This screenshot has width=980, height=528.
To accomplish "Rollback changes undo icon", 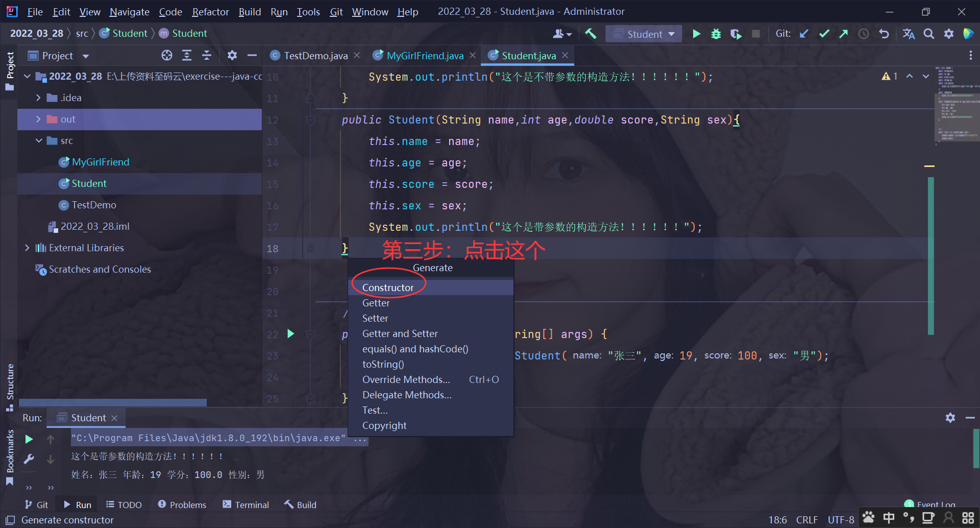I will (x=884, y=34).
